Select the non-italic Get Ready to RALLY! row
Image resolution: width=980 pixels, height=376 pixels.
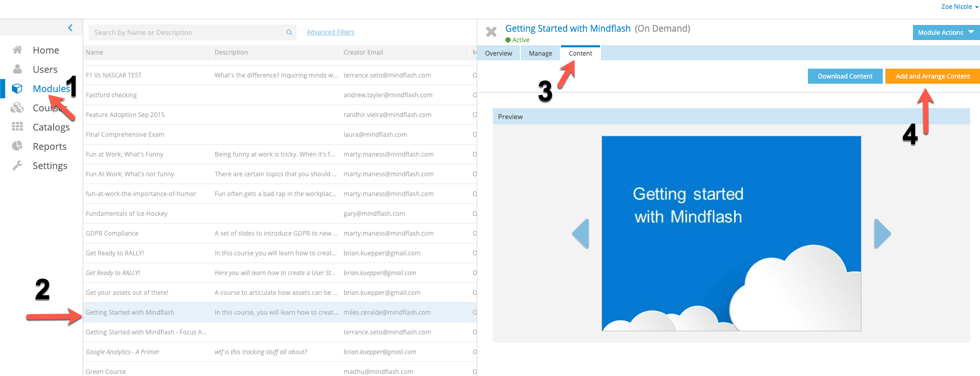[280, 253]
